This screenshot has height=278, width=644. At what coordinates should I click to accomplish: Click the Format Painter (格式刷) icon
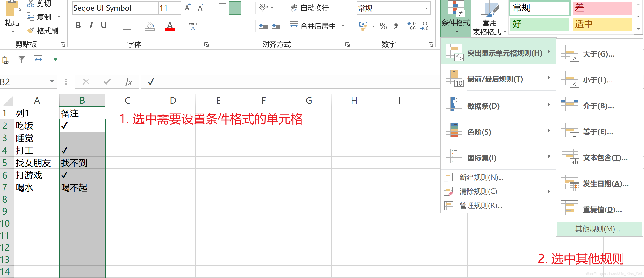pyautogui.click(x=31, y=31)
